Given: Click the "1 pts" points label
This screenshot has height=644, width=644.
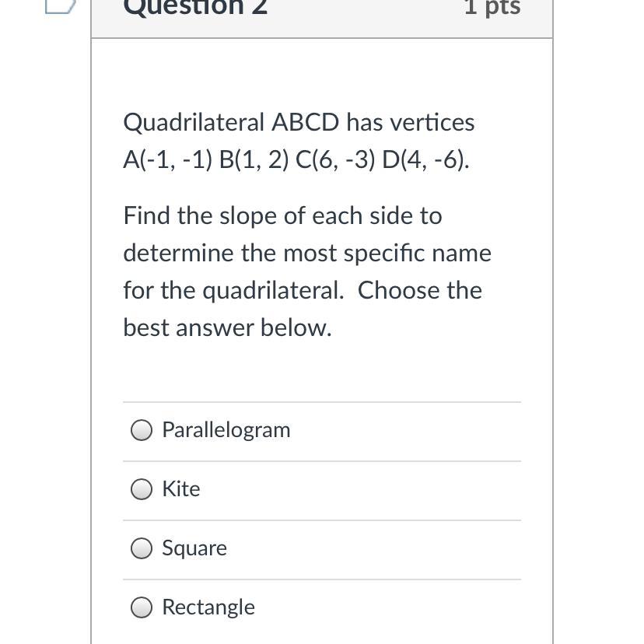Looking at the screenshot, I should [x=492, y=7].
